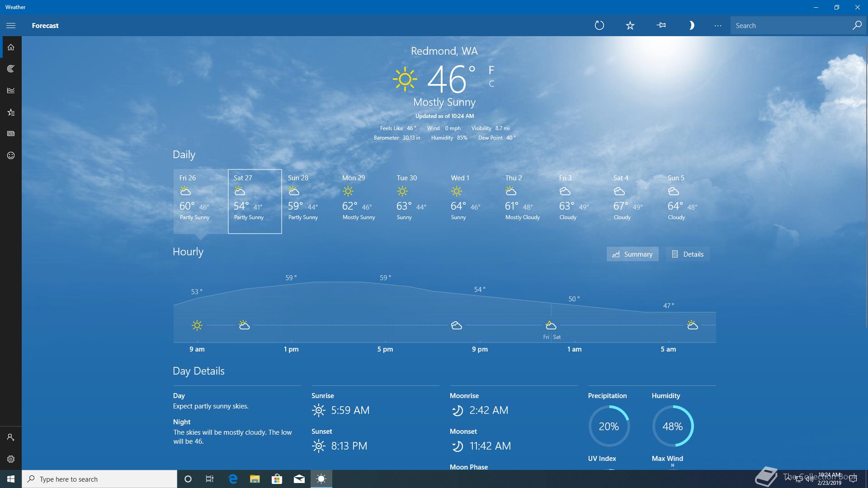Expand the more options ellipsis menu

tap(717, 26)
